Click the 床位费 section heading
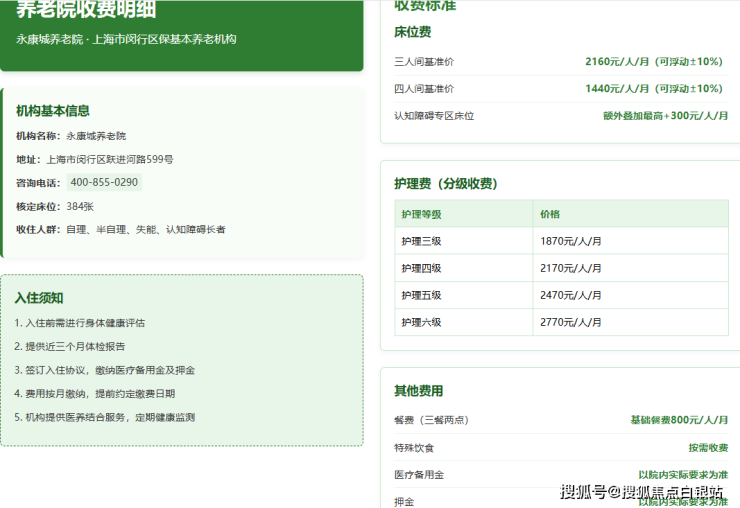The width and height of the screenshot is (740, 508). click(x=412, y=32)
